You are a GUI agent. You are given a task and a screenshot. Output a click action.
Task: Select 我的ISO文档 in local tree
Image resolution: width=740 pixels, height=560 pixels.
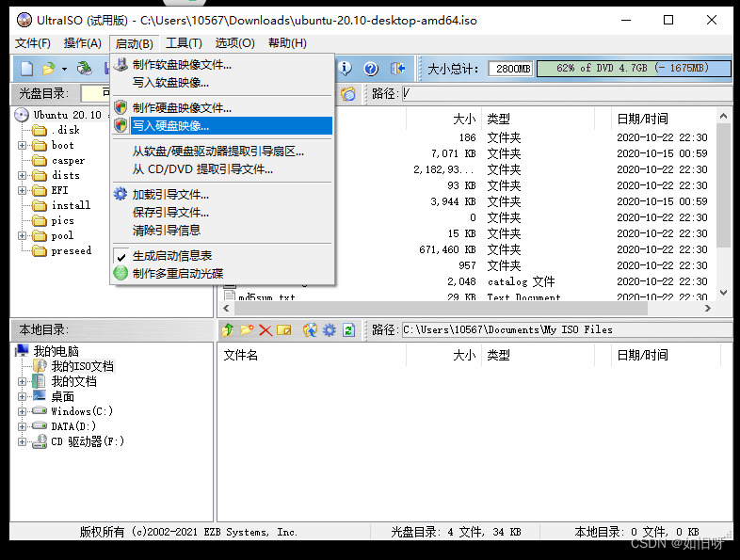pyautogui.click(x=82, y=366)
